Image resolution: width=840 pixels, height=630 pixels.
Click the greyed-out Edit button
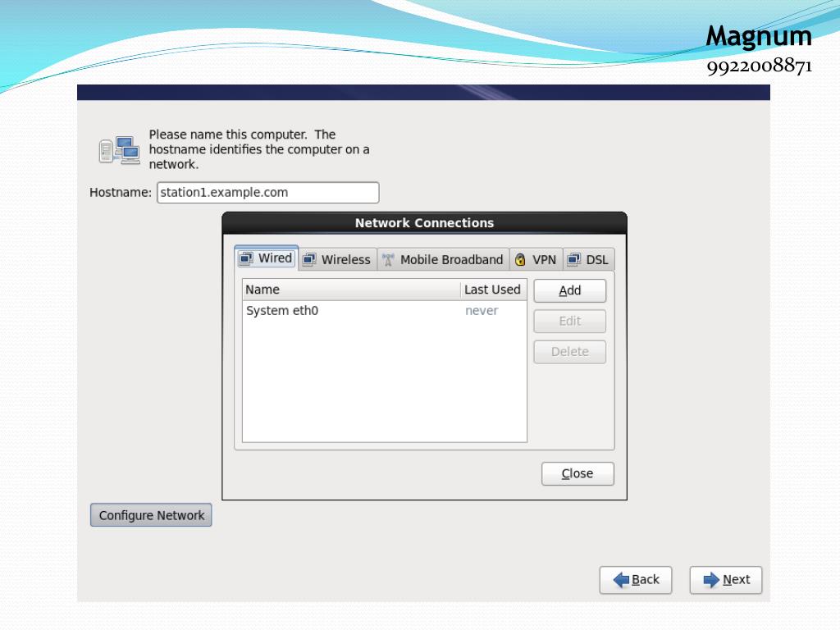coord(570,322)
